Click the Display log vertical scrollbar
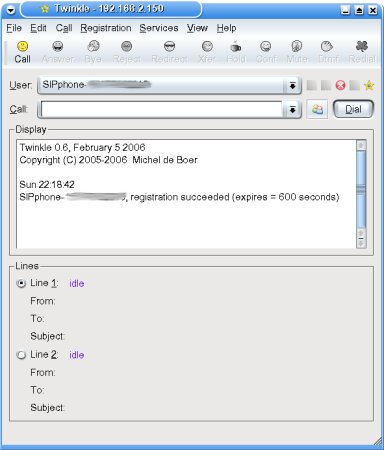 tap(361, 194)
